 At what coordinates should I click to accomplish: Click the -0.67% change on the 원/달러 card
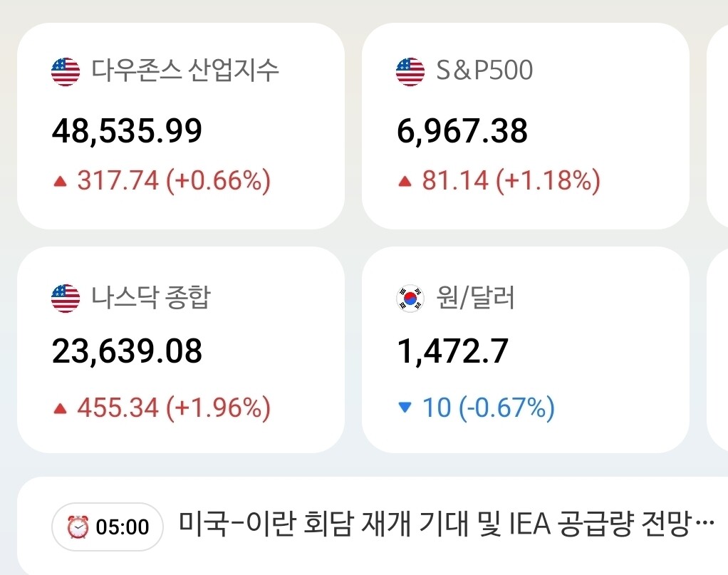coord(506,408)
